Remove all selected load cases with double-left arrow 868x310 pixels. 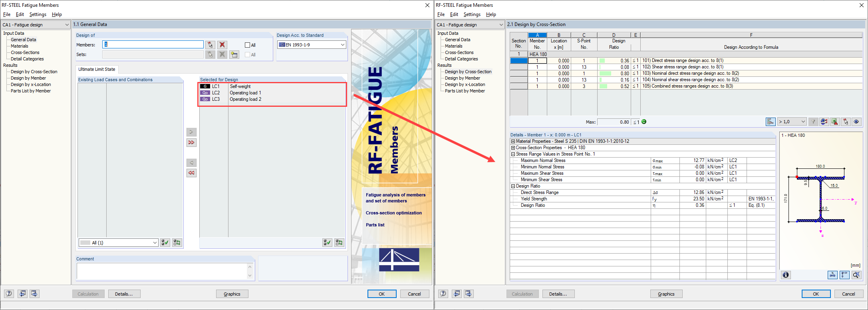click(192, 173)
